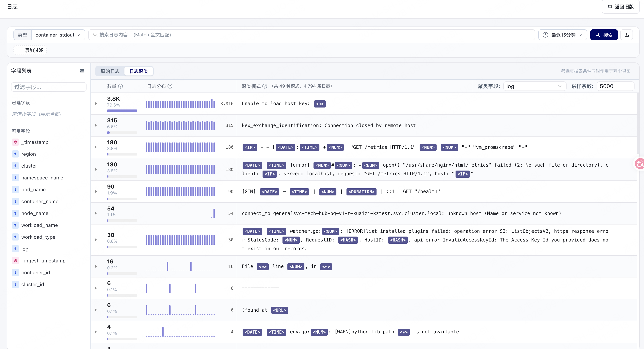Select the workload_name field
Viewport: 644px width, 349px height.
pos(40,225)
